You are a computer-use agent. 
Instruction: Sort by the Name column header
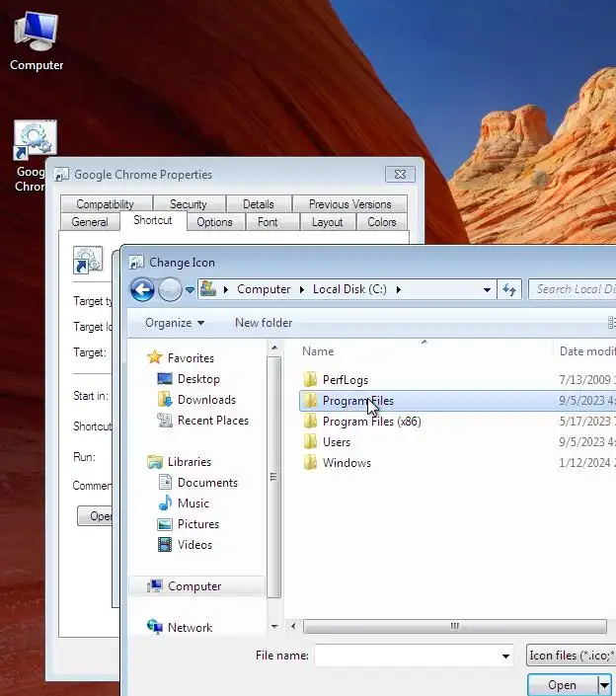pyautogui.click(x=318, y=351)
